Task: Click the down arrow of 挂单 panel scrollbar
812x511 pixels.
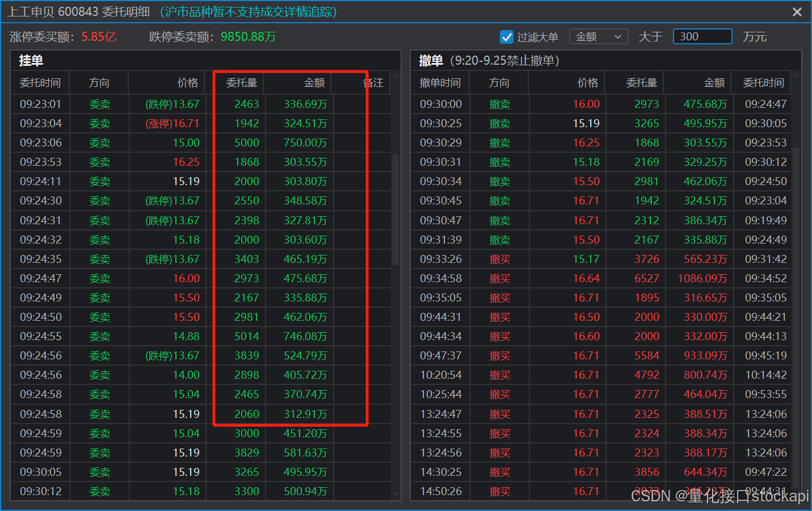Action: (396, 495)
